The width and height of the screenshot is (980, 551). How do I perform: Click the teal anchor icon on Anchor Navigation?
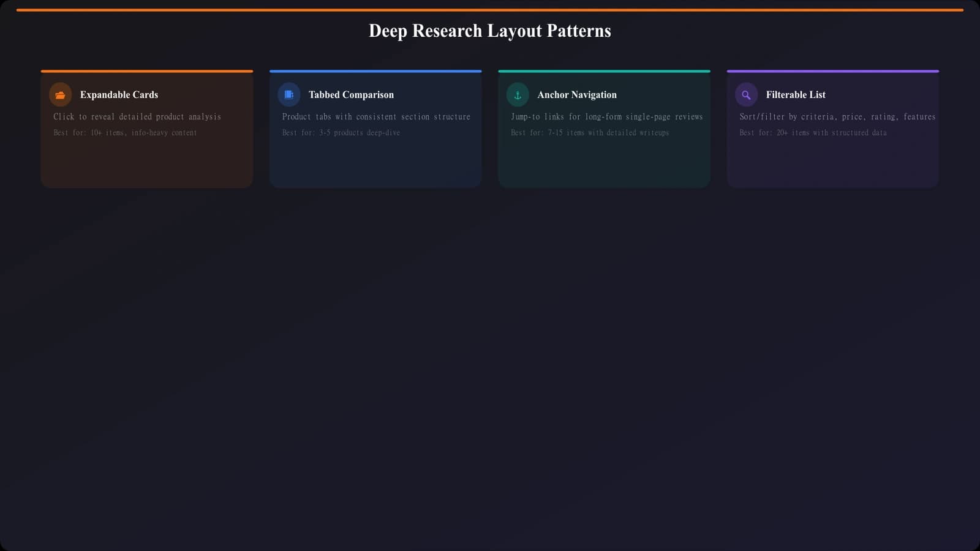coord(517,94)
